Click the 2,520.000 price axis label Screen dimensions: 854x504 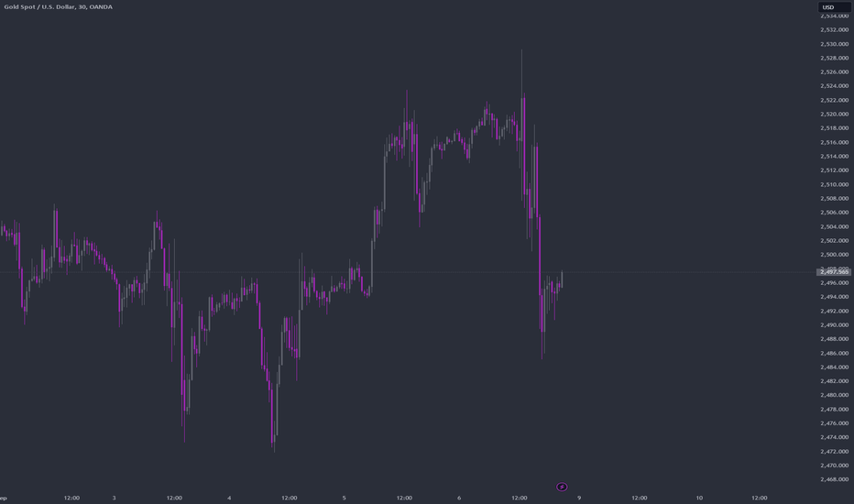click(x=834, y=115)
